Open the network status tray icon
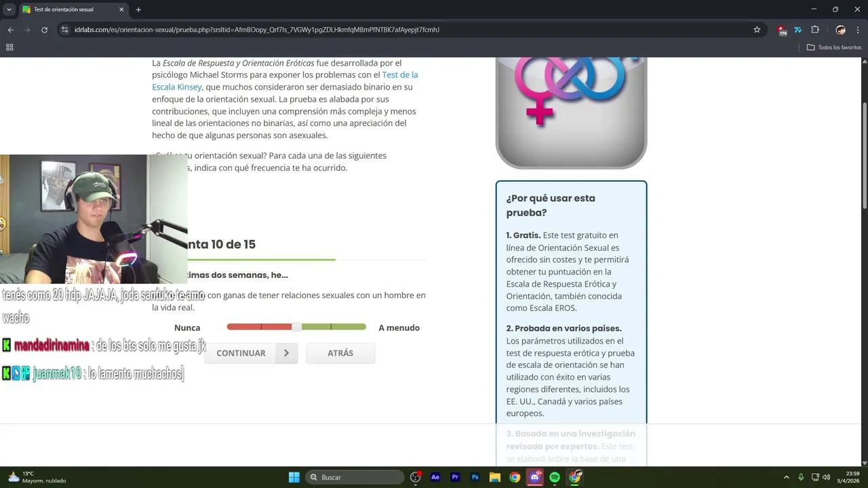The width and height of the screenshot is (868, 488). [x=815, y=477]
